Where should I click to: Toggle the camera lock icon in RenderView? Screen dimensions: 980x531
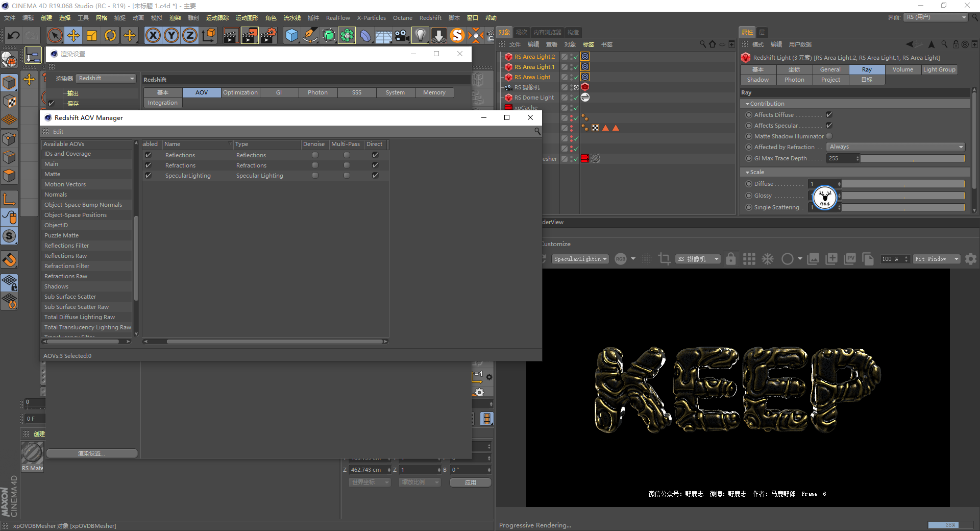pos(731,259)
